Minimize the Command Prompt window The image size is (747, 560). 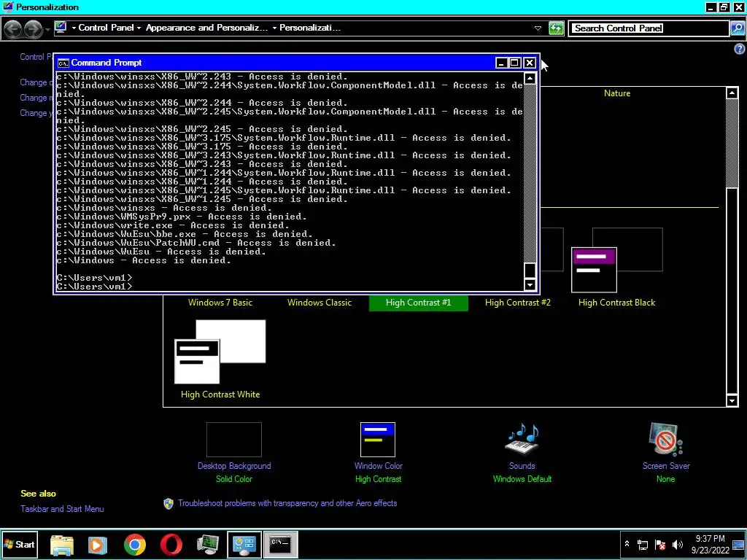pyautogui.click(x=501, y=63)
